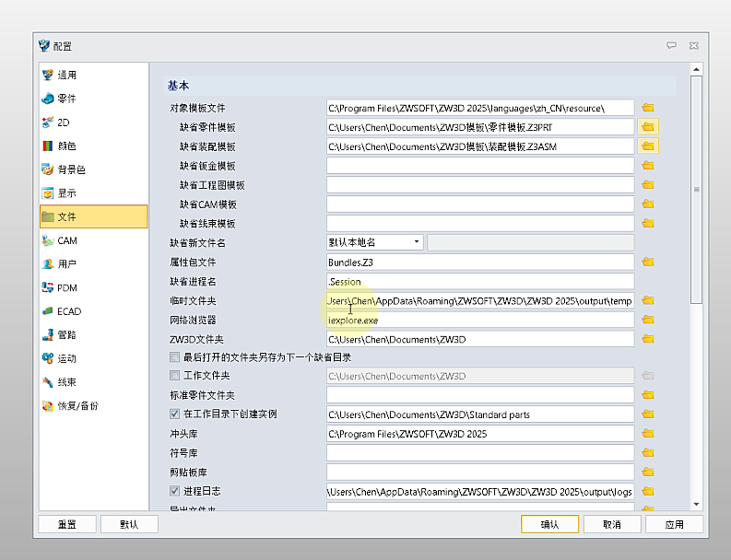Click the browse folder icon for 缺省零件模板
The image size is (731, 560).
tap(648, 127)
